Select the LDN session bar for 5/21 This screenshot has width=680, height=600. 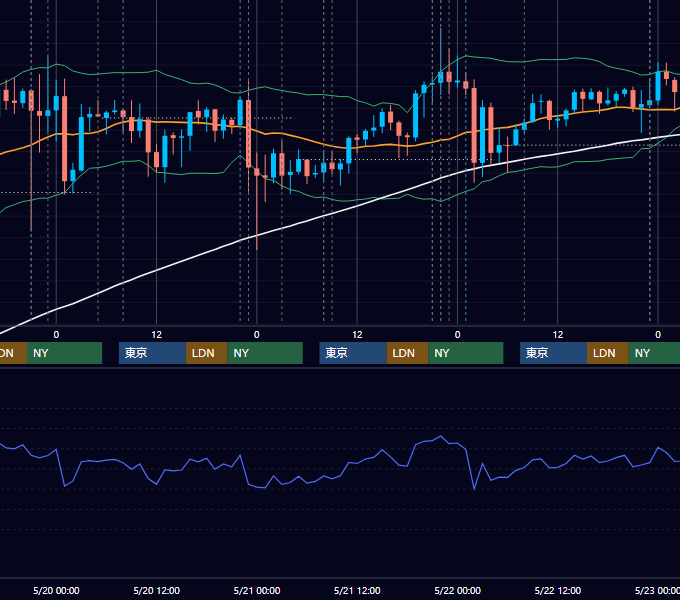pos(407,353)
